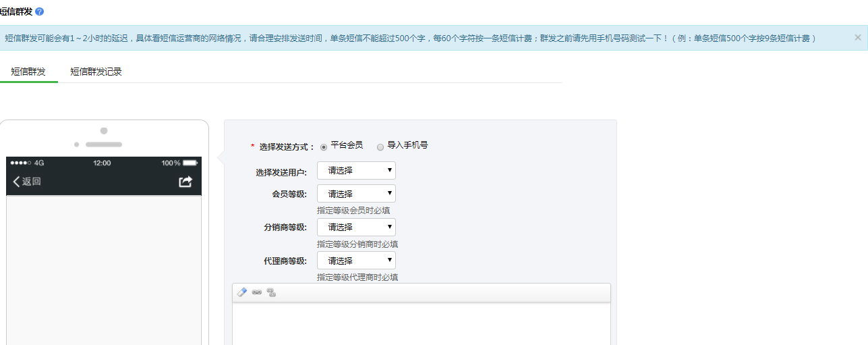Click inside the message editor text area
Image resolution: width=868 pixels, height=345 pixels.
coord(421,324)
